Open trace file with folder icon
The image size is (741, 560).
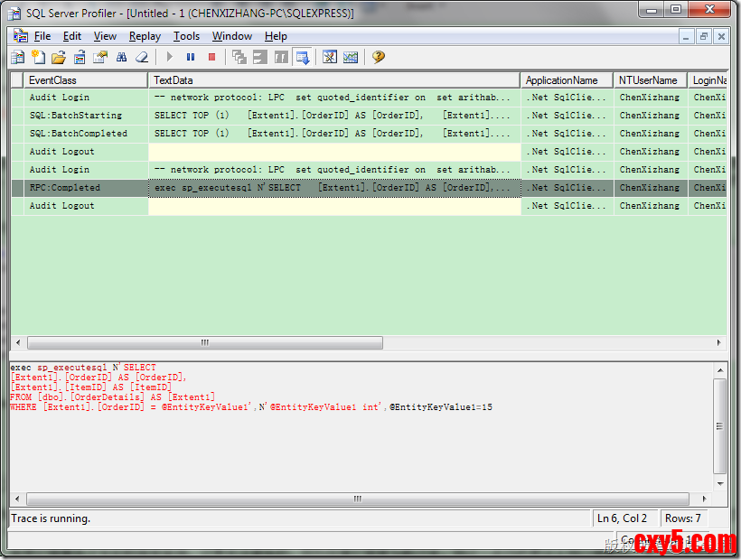(59, 57)
